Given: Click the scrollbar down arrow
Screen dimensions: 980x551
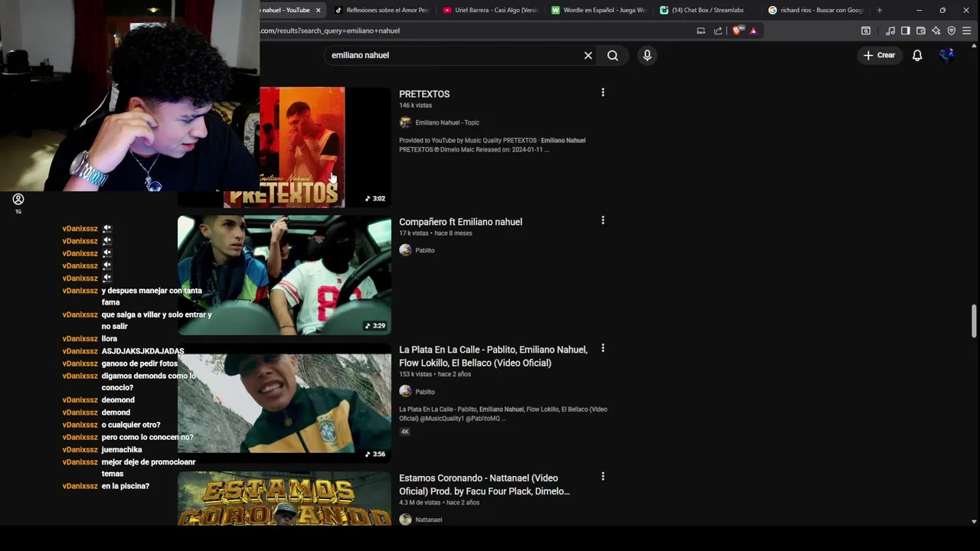Looking at the screenshot, I should coord(974,521).
